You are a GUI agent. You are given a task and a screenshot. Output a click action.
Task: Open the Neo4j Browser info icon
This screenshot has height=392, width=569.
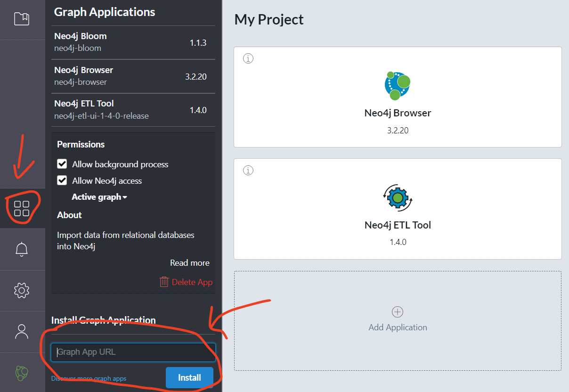pyautogui.click(x=248, y=58)
